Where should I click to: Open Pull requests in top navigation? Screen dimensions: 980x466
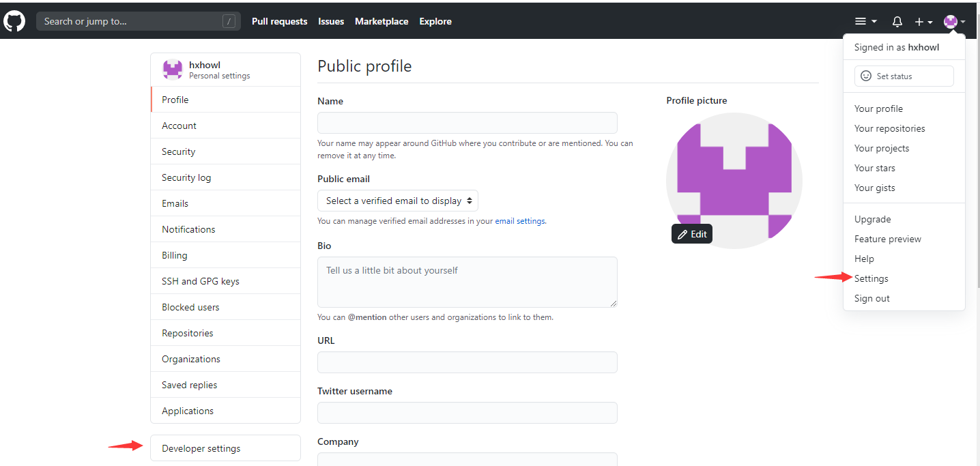pos(280,21)
